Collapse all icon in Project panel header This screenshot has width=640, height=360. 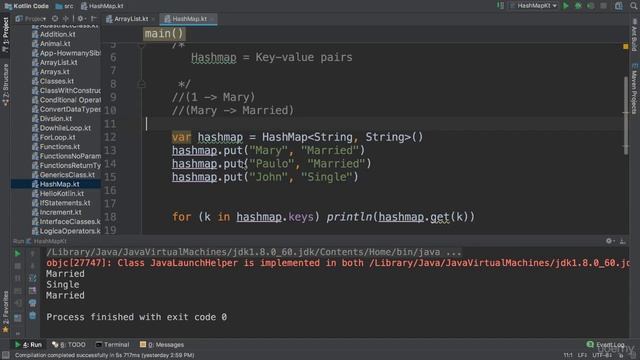click(65, 19)
